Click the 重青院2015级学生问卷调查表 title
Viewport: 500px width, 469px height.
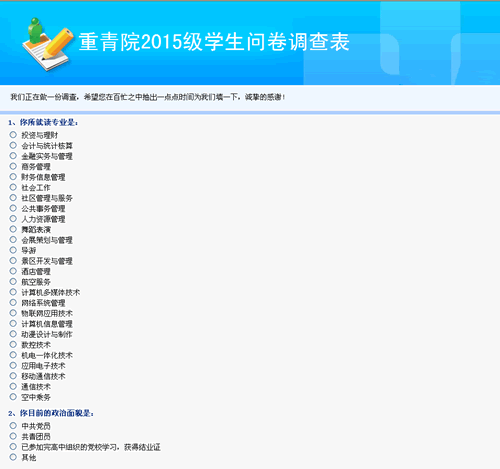[214, 42]
